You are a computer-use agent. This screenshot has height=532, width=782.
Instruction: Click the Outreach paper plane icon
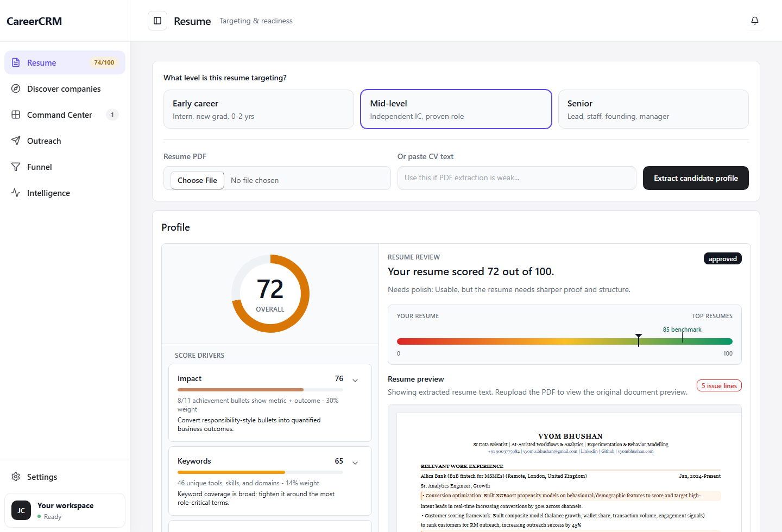[x=16, y=141]
